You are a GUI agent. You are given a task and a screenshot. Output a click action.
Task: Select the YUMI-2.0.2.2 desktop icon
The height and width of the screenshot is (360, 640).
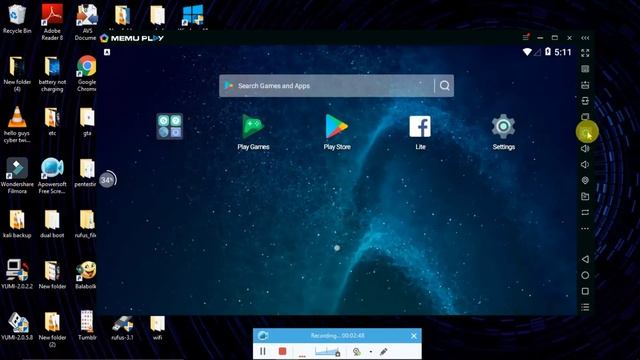point(17,274)
